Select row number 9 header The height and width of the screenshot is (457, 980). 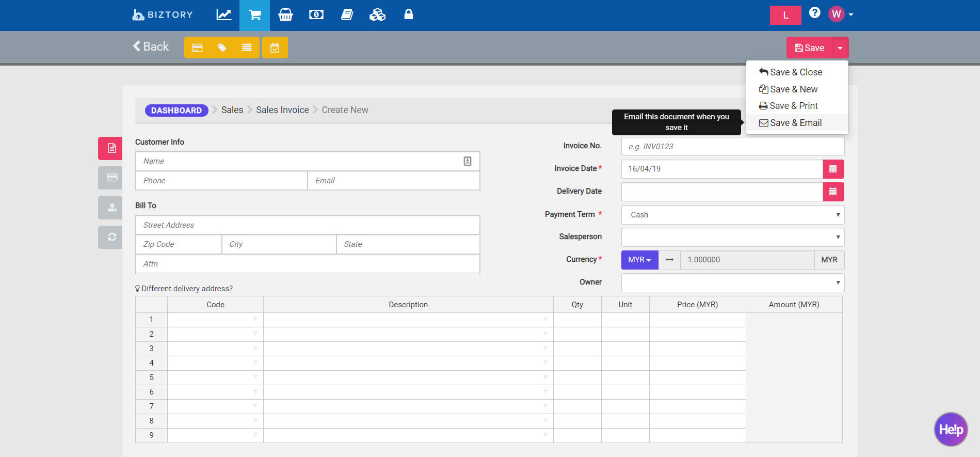point(151,435)
